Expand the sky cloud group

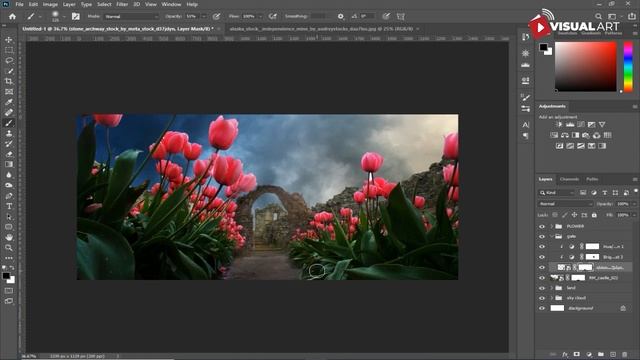pyautogui.click(x=552, y=298)
